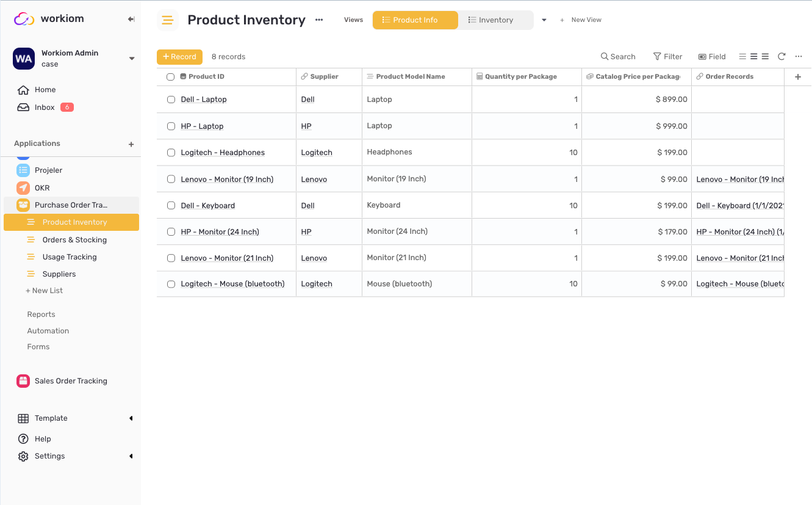Refresh the records list
The width and height of the screenshot is (812, 505).
[781, 56]
